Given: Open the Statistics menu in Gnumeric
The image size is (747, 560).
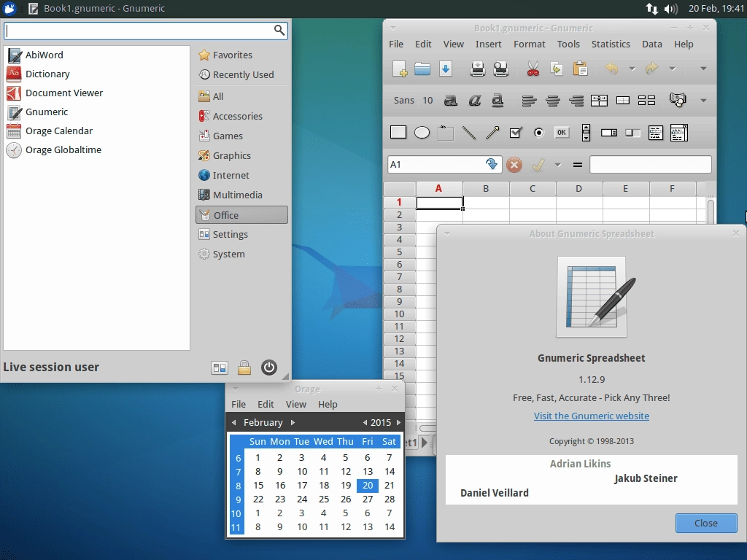Looking at the screenshot, I should coord(611,44).
